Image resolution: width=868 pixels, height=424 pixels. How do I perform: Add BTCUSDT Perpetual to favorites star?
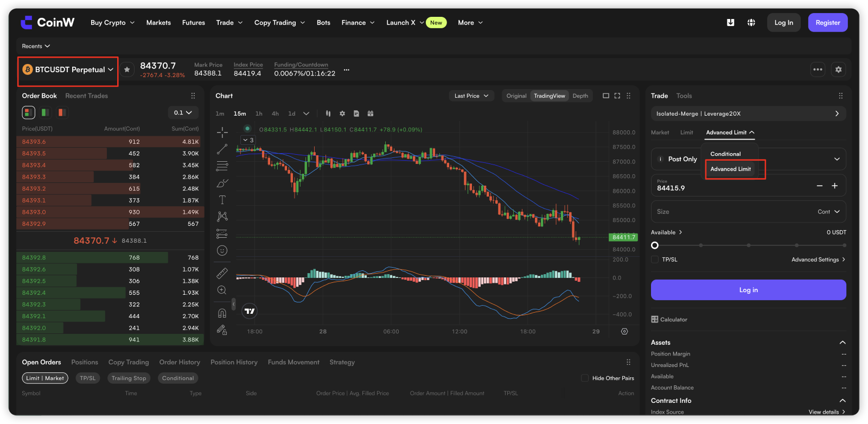pyautogui.click(x=127, y=69)
